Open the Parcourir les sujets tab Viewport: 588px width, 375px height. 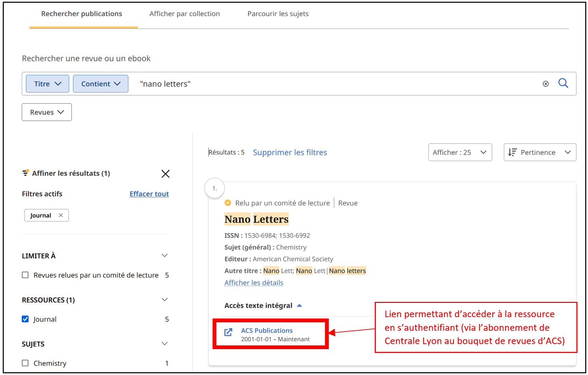(278, 14)
